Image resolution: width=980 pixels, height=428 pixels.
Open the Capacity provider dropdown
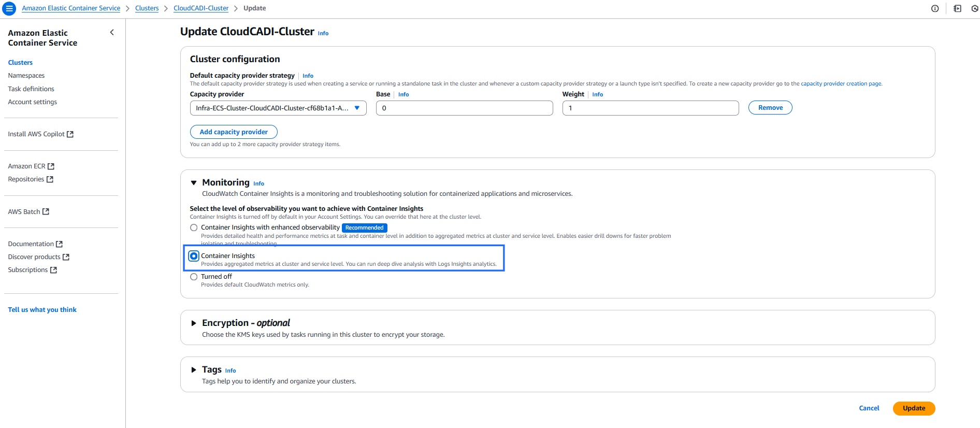[x=278, y=108]
